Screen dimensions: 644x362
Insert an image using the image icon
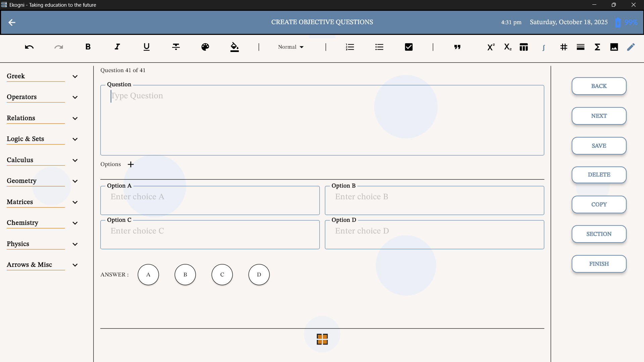[614, 47]
